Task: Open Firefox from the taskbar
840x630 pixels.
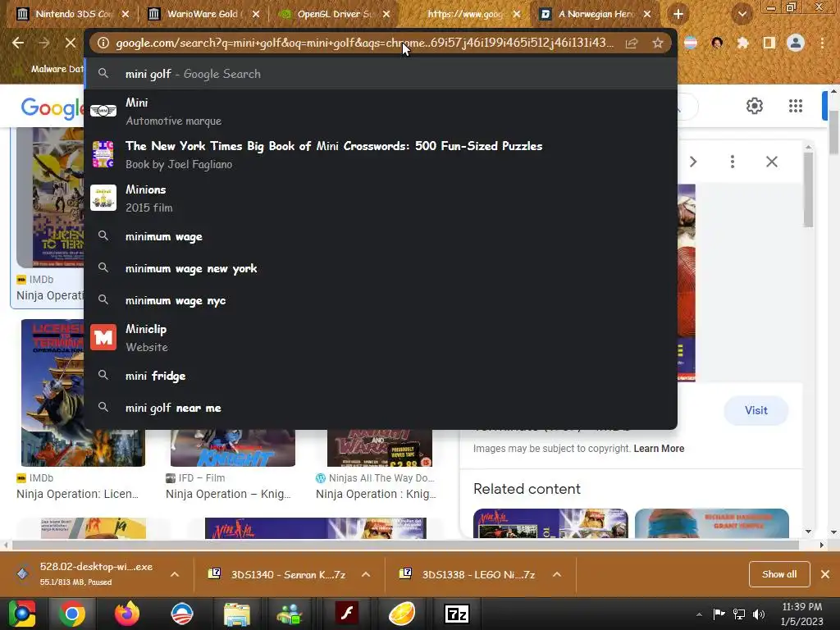Action: click(x=127, y=614)
